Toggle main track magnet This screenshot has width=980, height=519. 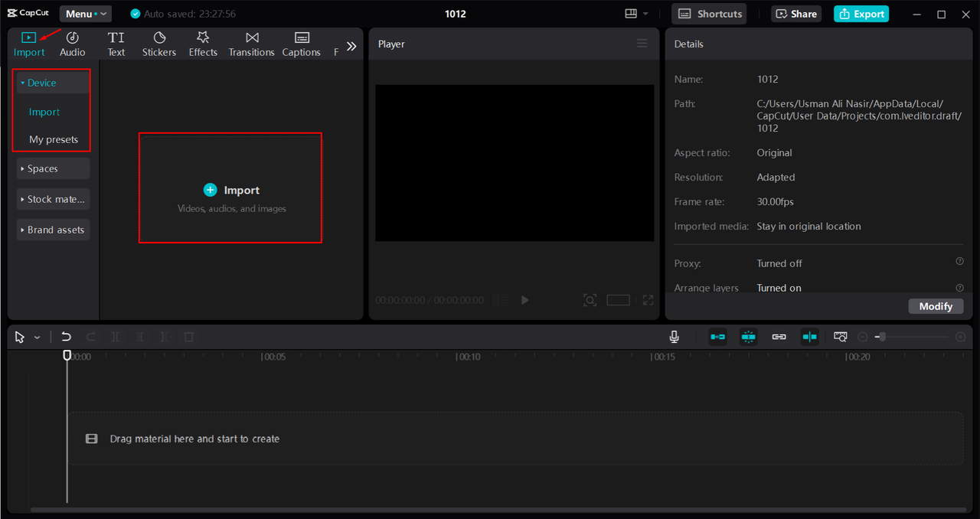pos(717,337)
